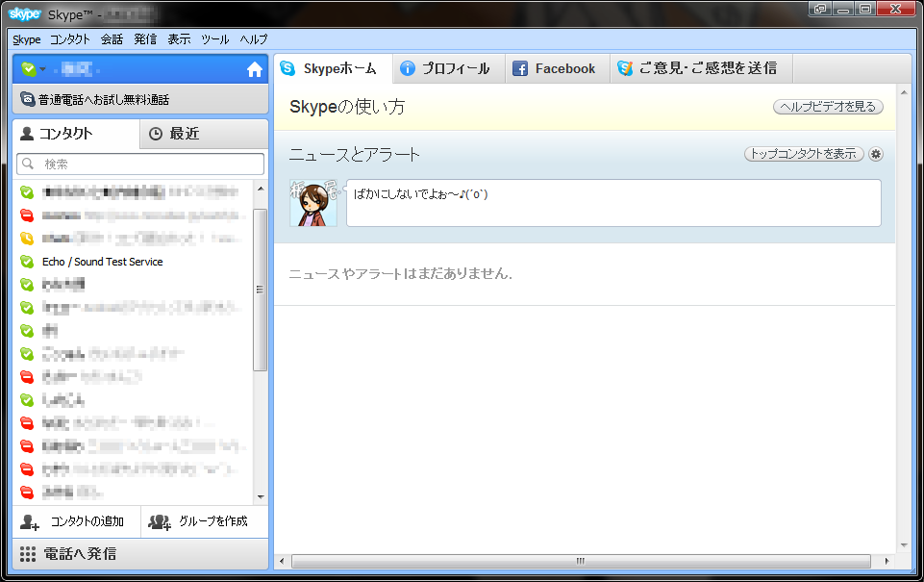The image size is (924, 582).
Task: Click the horizontal scroll left arrow
Action: coord(282,561)
